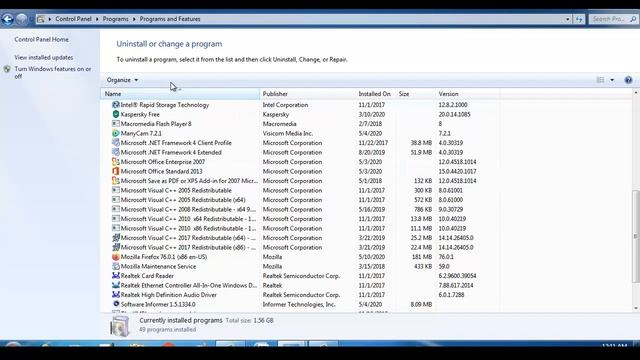Image resolution: width=640 pixels, height=360 pixels.
Task: Click the Visual C++ 2017 Redistributable (x64) icon
Action: tap(116, 238)
